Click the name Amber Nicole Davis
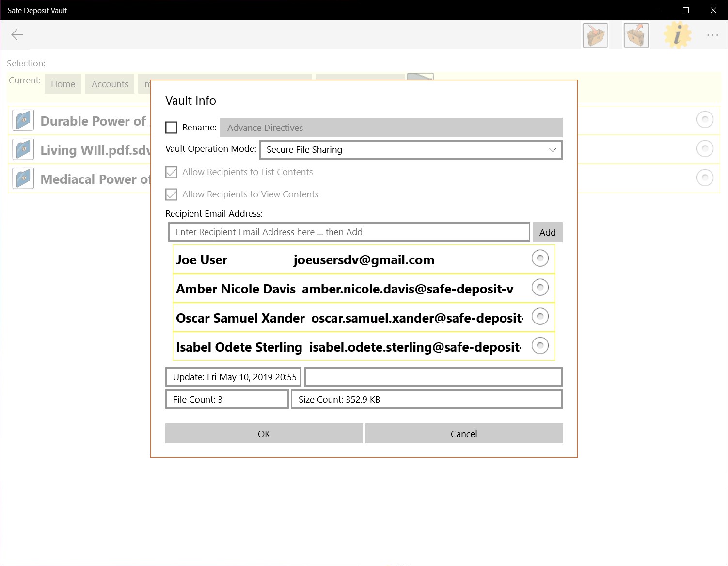Screen dimensions: 728x566 [x=236, y=289]
